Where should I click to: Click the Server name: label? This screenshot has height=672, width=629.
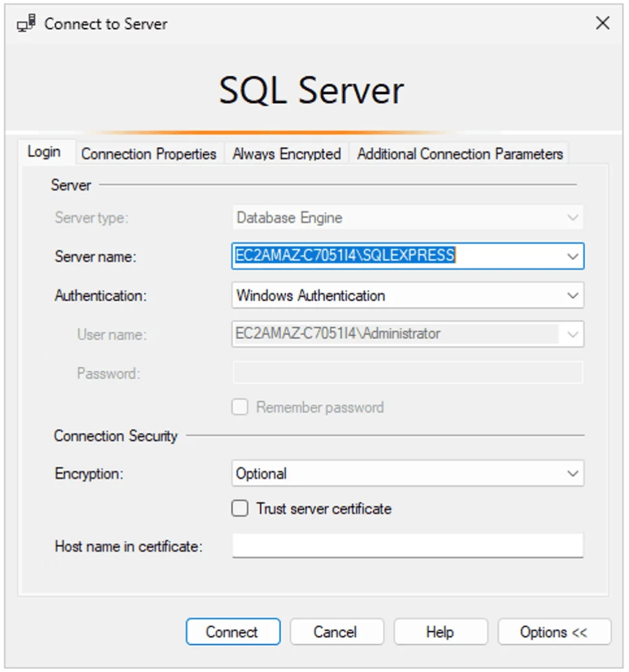[95, 257]
